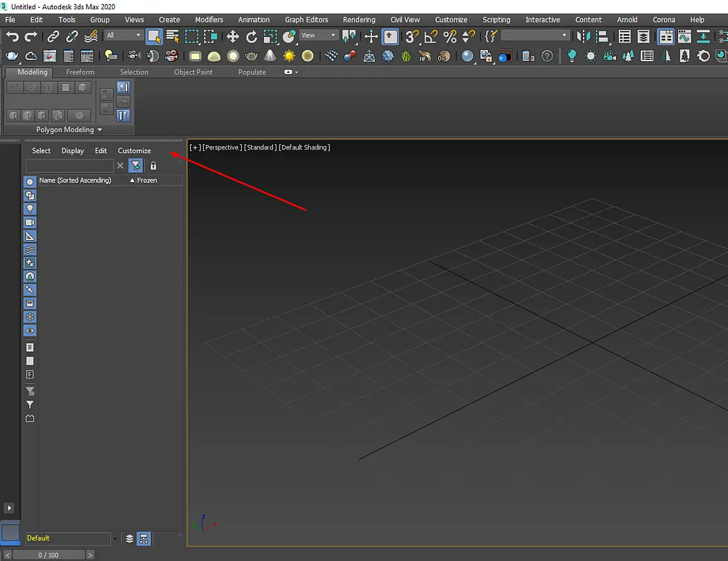Click Bind to Space Warp icon
This screenshot has width=728, height=561.
(91, 36)
